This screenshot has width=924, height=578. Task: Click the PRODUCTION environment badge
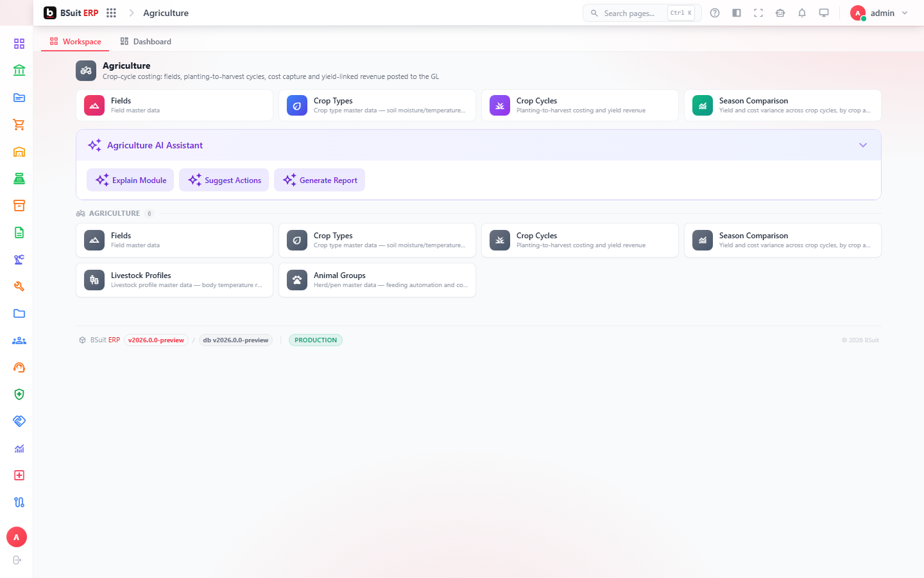[x=316, y=340]
